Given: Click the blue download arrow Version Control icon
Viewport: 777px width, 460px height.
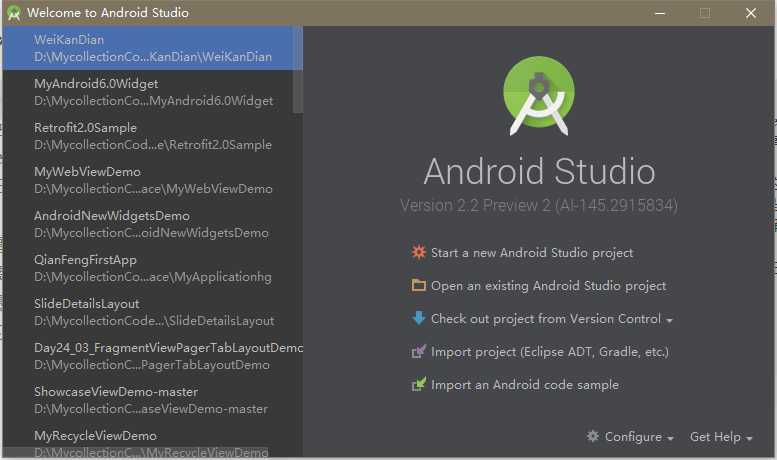Looking at the screenshot, I should [418, 319].
